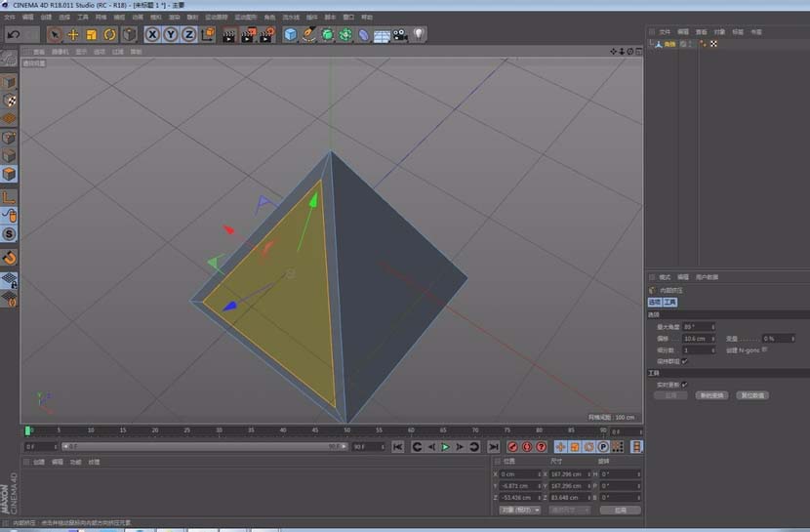810x532 pixels.
Task: Choose the Rotate tool icon
Action: (x=109, y=34)
